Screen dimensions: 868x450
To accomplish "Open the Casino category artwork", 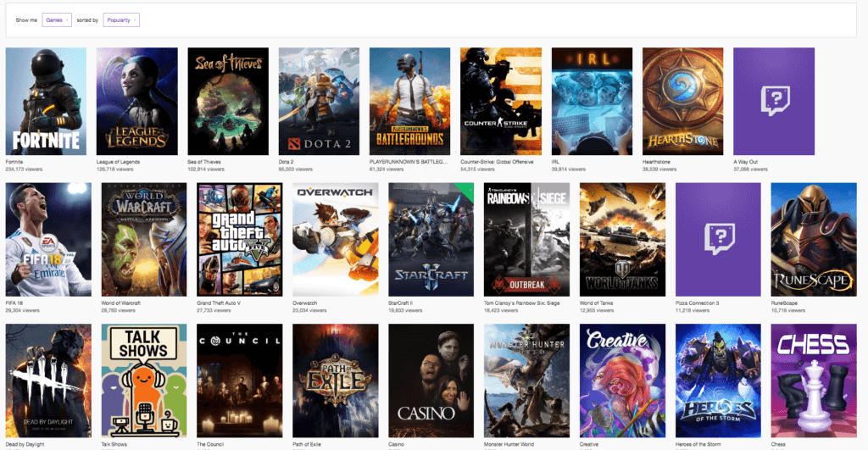I will click(x=431, y=381).
